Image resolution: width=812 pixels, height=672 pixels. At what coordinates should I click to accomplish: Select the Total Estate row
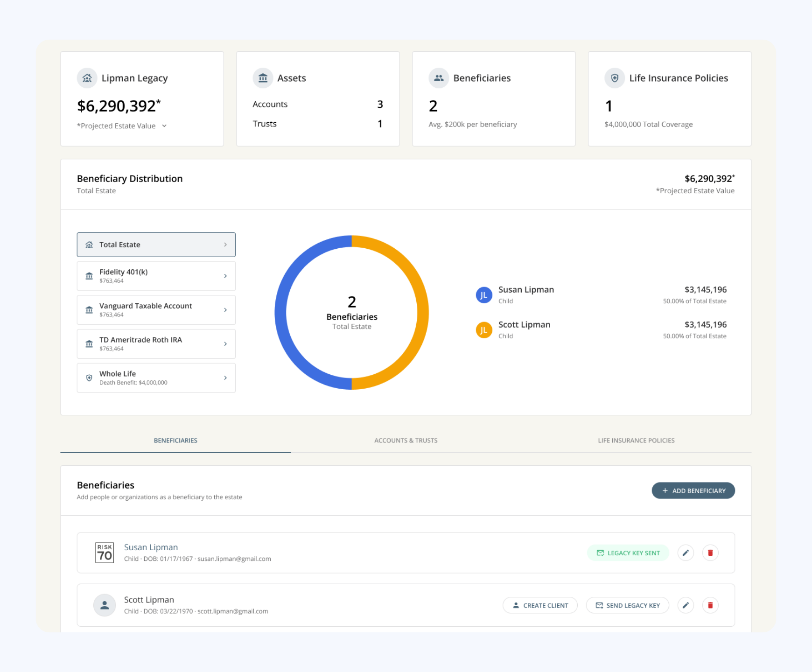click(x=156, y=245)
